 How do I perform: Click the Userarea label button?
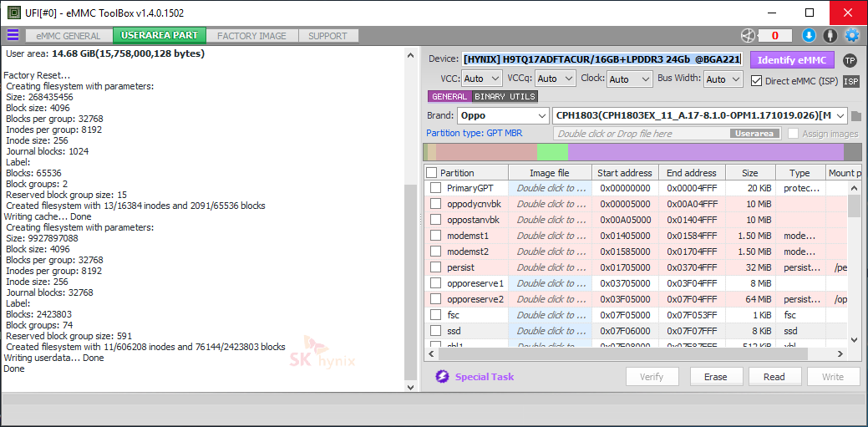[x=755, y=134]
